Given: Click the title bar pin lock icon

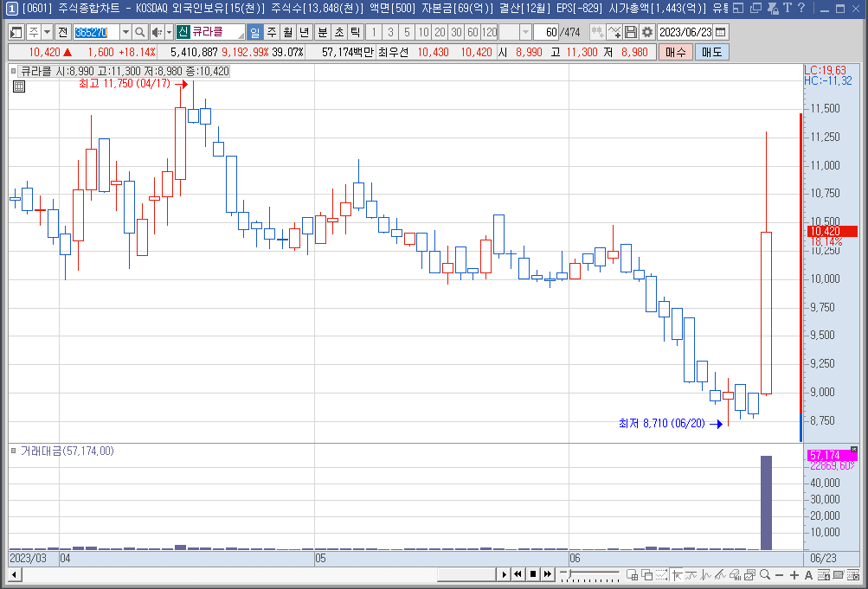Looking at the screenshot, I should coord(774,8).
